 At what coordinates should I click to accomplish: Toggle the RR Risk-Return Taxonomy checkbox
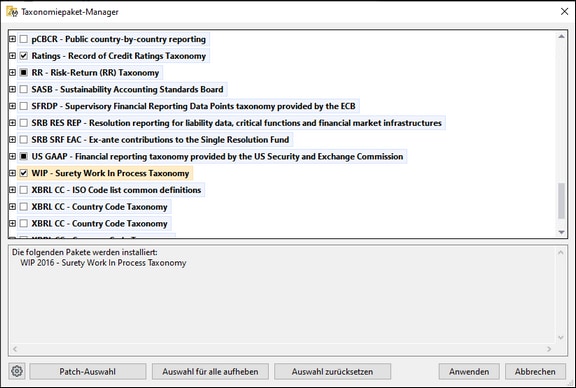point(24,73)
